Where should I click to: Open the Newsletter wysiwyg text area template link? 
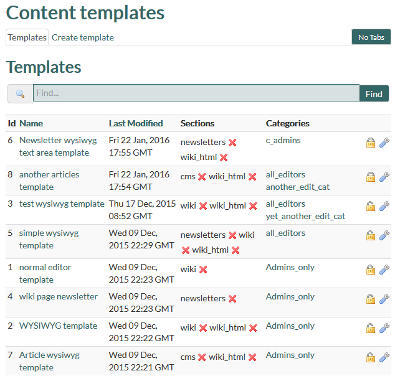tap(58, 146)
